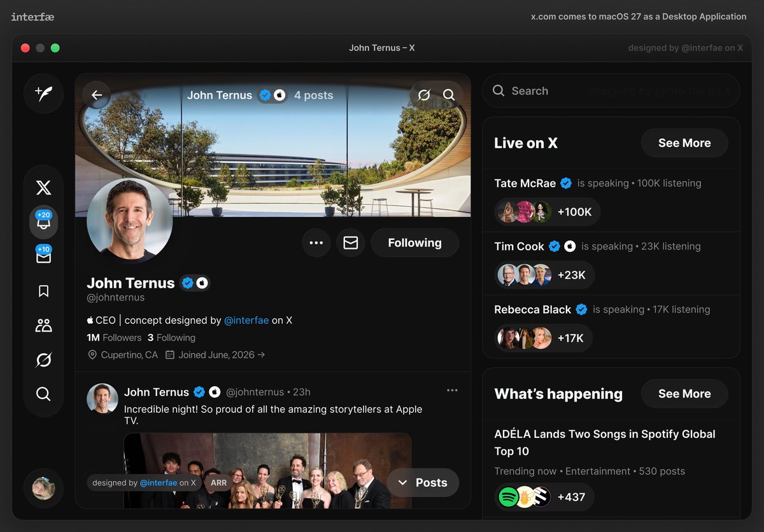This screenshot has height=532, width=764.
Task: Open your account avatar at the sidebar bottom
Action: pos(43,488)
